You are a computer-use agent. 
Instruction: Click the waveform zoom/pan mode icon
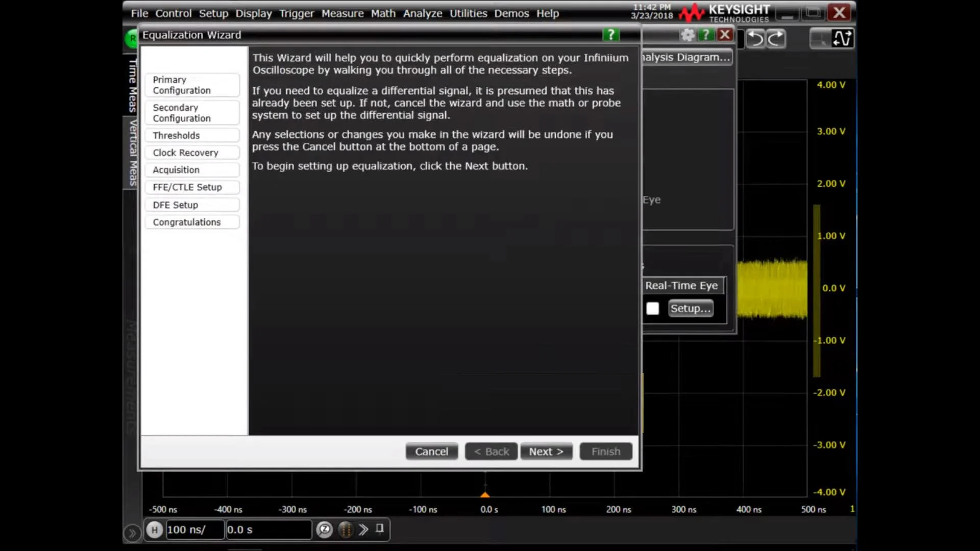(x=842, y=38)
